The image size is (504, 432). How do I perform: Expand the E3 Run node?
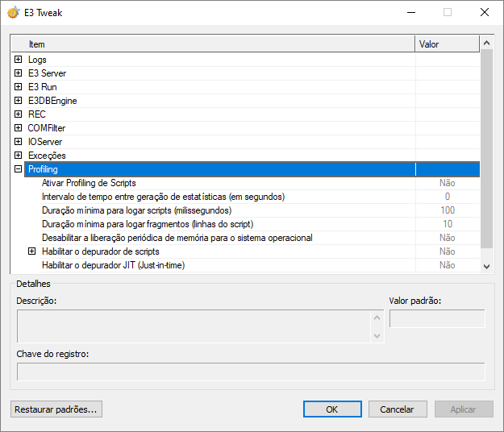(x=19, y=87)
